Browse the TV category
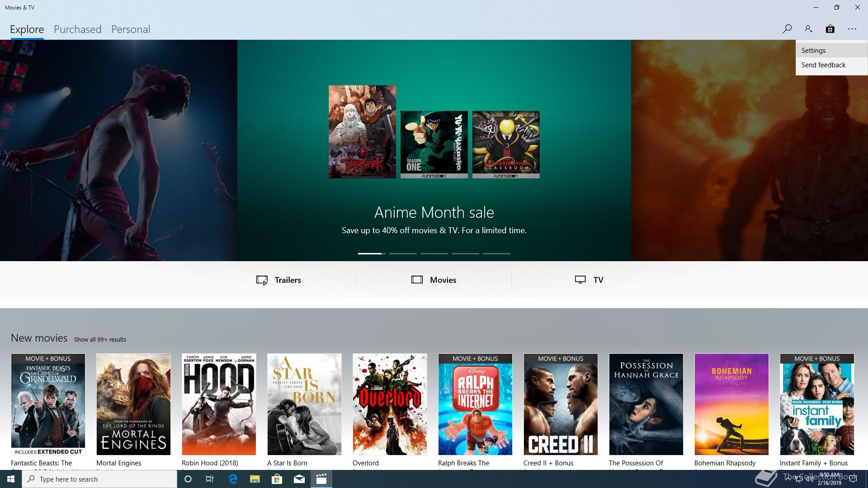The height and width of the screenshot is (488, 868). [x=589, y=280]
